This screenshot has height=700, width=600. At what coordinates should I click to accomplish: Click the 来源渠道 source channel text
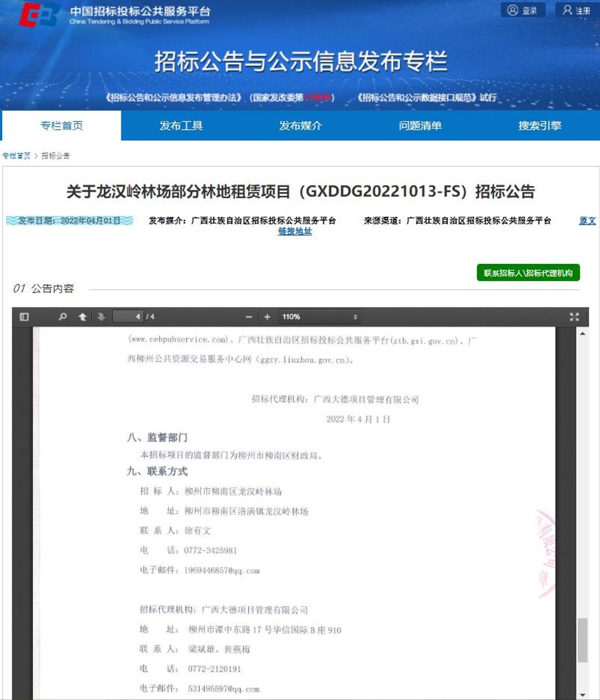point(458,221)
